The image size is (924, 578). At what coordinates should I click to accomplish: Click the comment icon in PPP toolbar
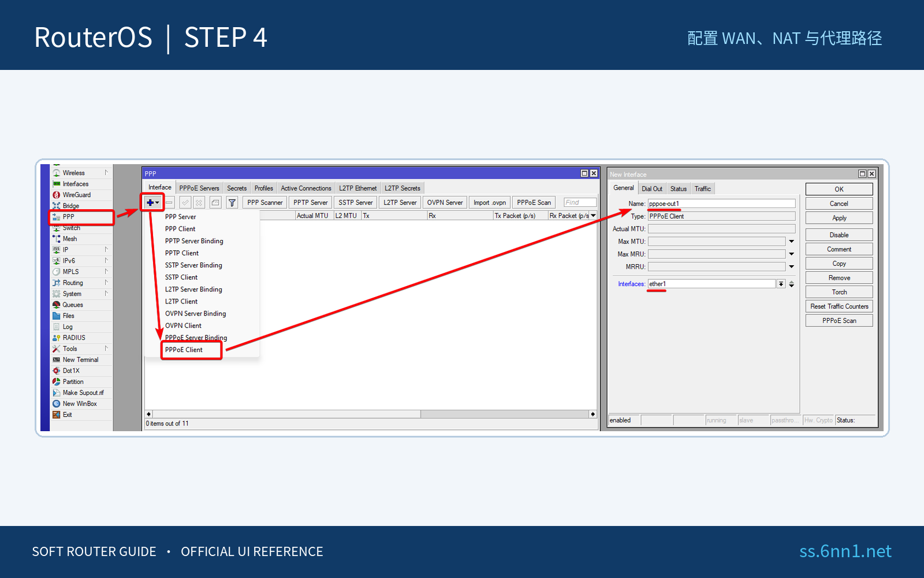215,202
